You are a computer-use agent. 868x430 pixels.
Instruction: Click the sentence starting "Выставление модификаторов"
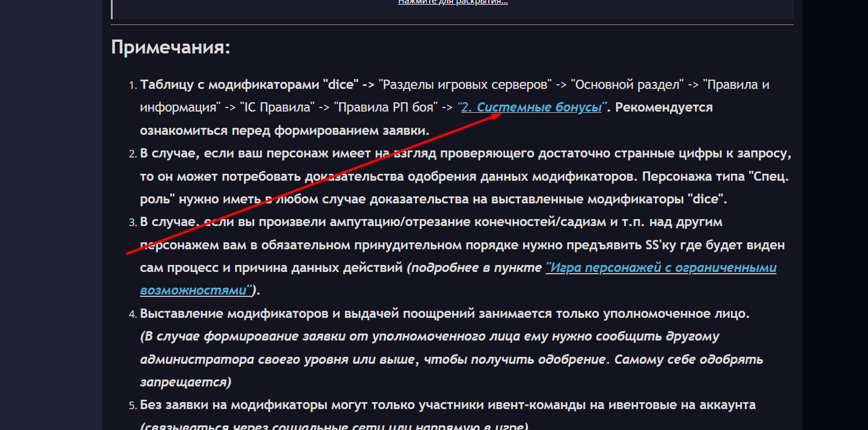coord(445,314)
